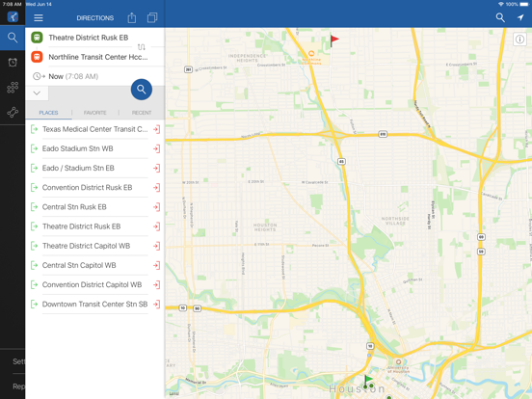Set Theatre District Rusk EB as destination icon
Image resolution: width=532 pixels, height=399 pixels.
tap(156, 226)
